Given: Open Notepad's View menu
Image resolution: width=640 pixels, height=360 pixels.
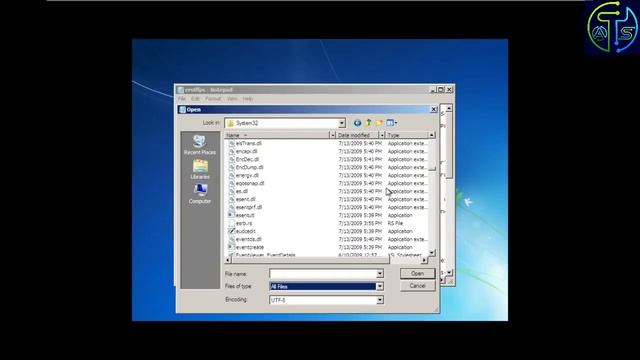Looking at the screenshot, I should click(232, 99).
